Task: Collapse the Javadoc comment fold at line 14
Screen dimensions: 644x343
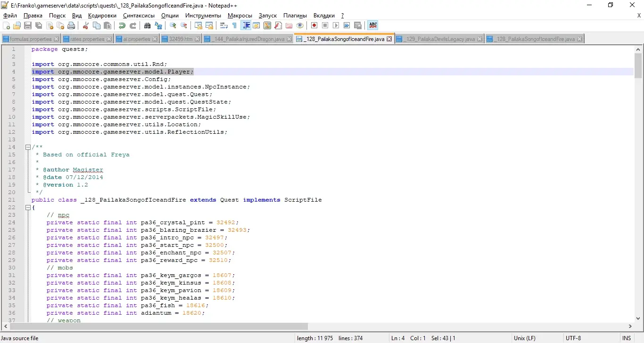Action: 28,147
